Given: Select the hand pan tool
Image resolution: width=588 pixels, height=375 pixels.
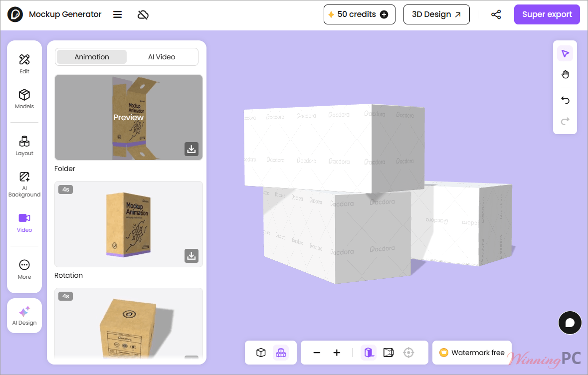Looking at the screenshot, I should pos(565,74).
